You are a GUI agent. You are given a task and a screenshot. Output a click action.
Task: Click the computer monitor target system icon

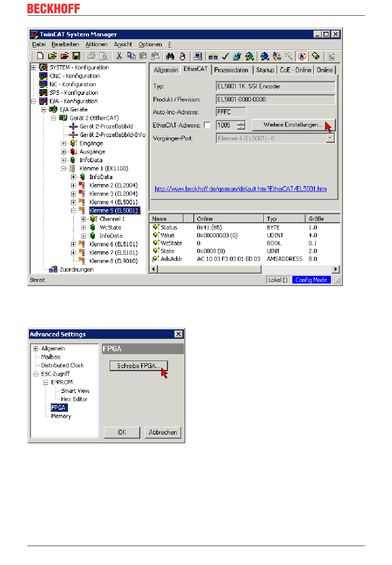pyautogui.click(x=198, y=56)
